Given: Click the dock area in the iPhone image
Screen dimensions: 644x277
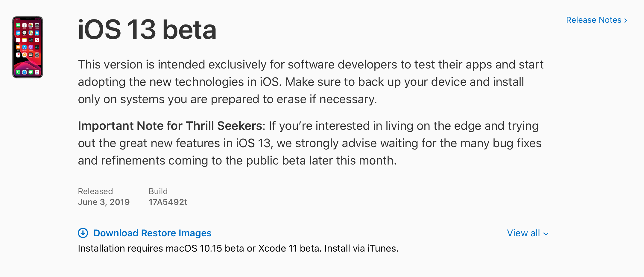Looking at the screenshot, I should point(28,72).
